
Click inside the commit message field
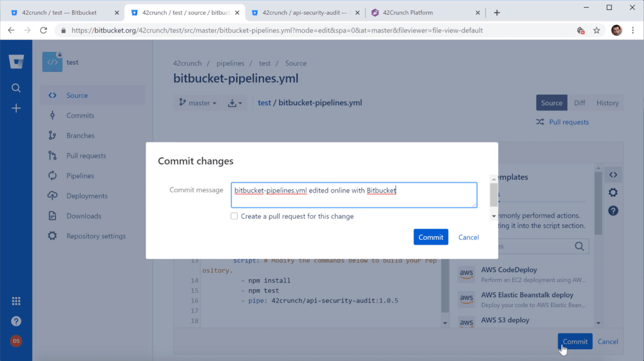tap(354, 195)
